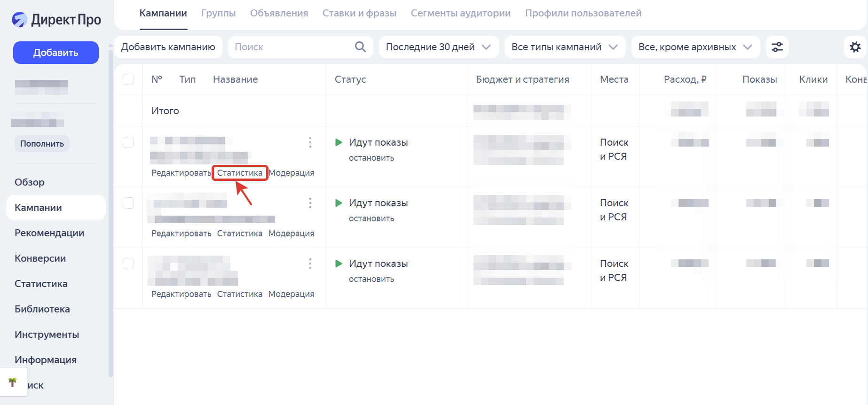This screenshot has width=868, height=405.
Task: Click green play icon in second campaign status
Action: point(339,203)
